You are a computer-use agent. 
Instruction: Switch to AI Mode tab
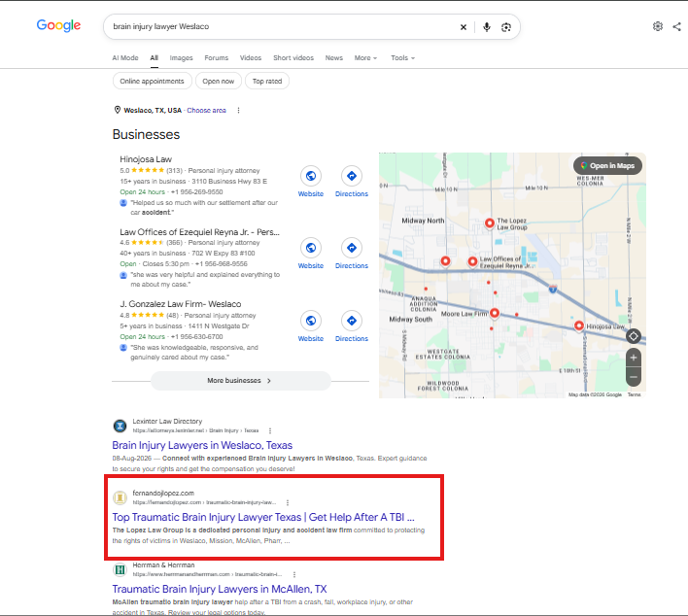pyautogui.click(x=125, y=58)
